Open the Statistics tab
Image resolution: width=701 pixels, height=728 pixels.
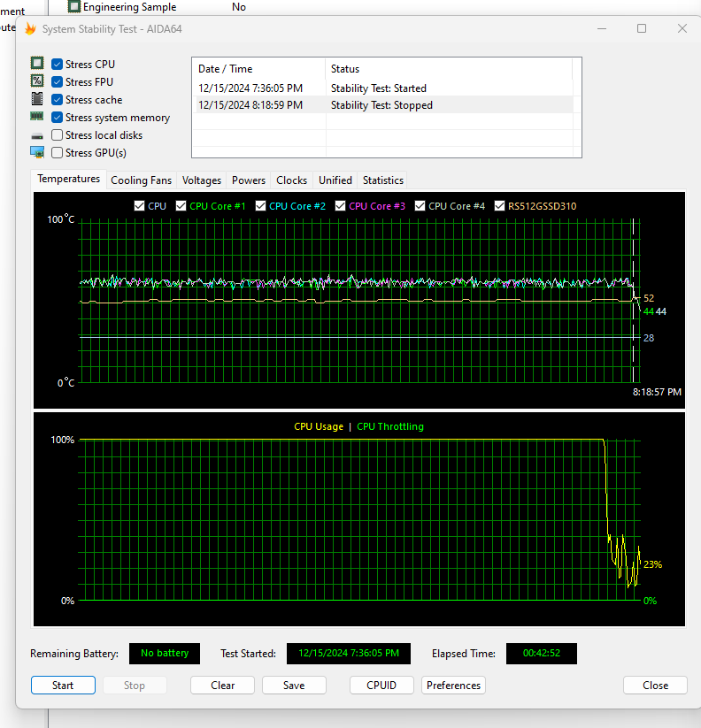pos(383,180)
